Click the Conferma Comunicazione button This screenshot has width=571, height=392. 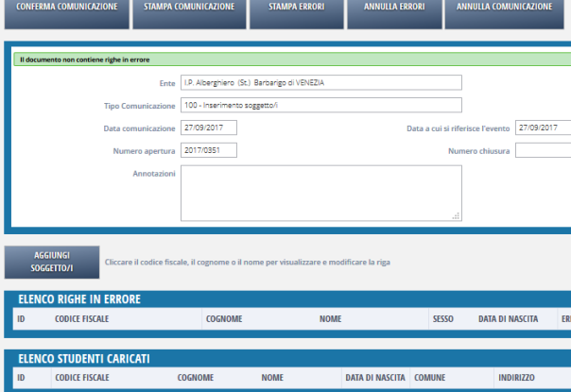(66, 8)
